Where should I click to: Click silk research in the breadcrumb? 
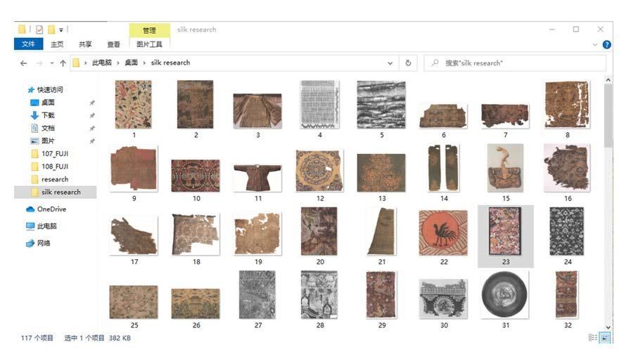click(170, 63)
